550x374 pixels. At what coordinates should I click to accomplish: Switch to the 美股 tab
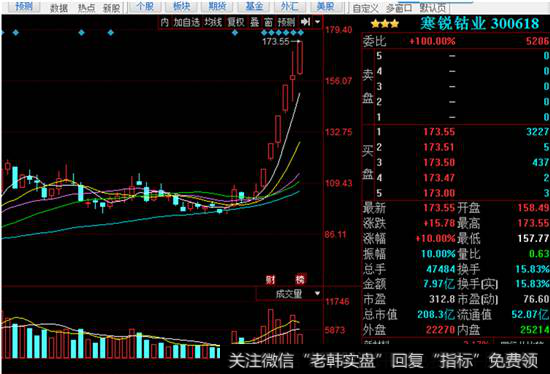click(325, 6)
